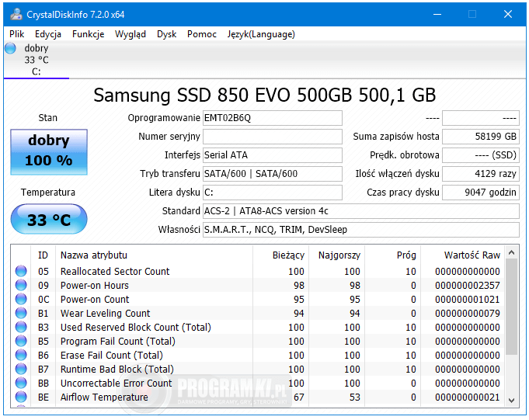Click the Najgorszy column header
The width and height of the screenshot is (529, 420).
[336, 255]
